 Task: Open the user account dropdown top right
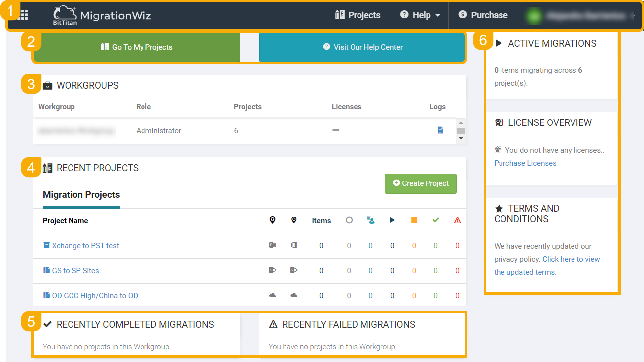(x=580, y=16)
